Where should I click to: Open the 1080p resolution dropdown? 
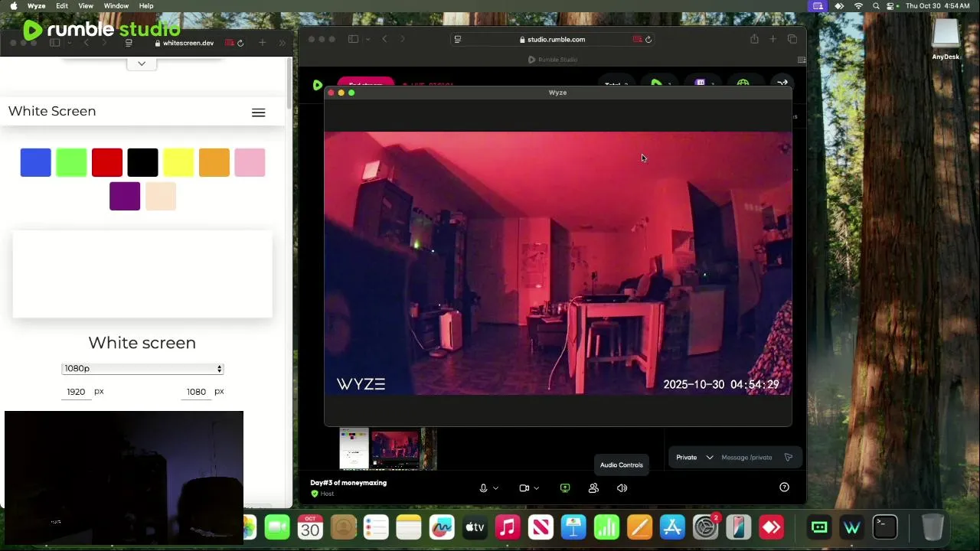(142, 369)
